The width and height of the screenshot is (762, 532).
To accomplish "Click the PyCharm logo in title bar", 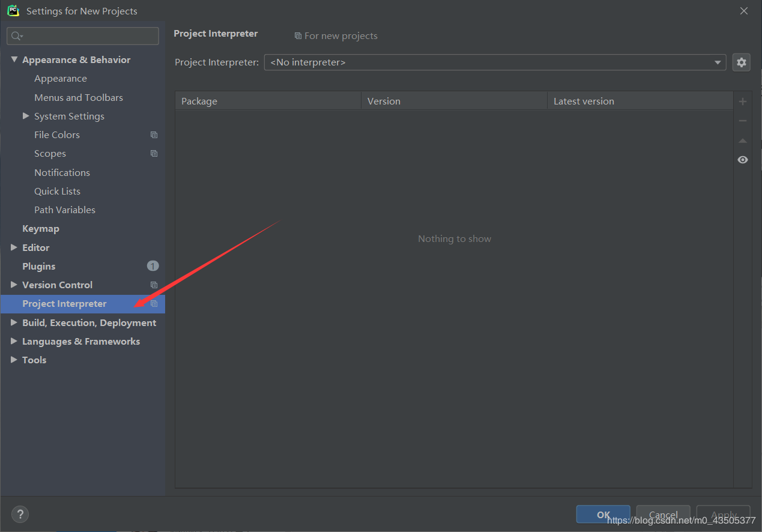I will 13,10.
